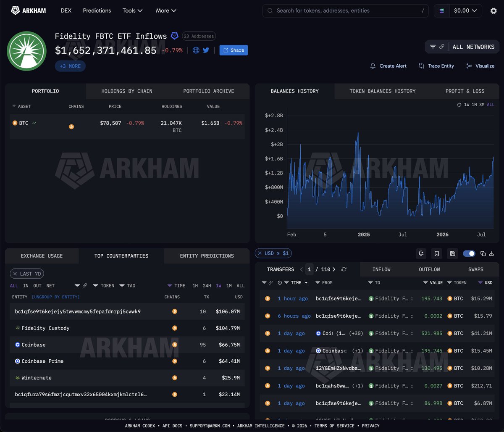Select the 3M chart range
This screenshot has height=432, width=504.
tap(482, 105)
